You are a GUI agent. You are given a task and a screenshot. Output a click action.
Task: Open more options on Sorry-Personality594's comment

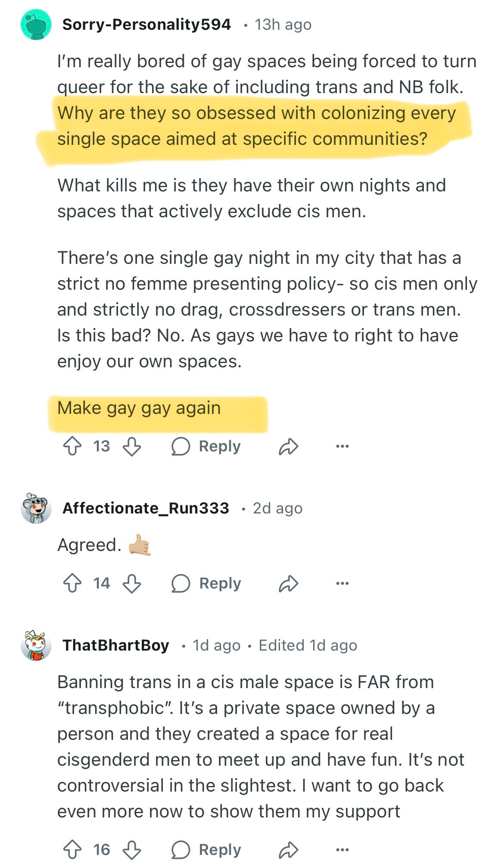pos(342,446)
